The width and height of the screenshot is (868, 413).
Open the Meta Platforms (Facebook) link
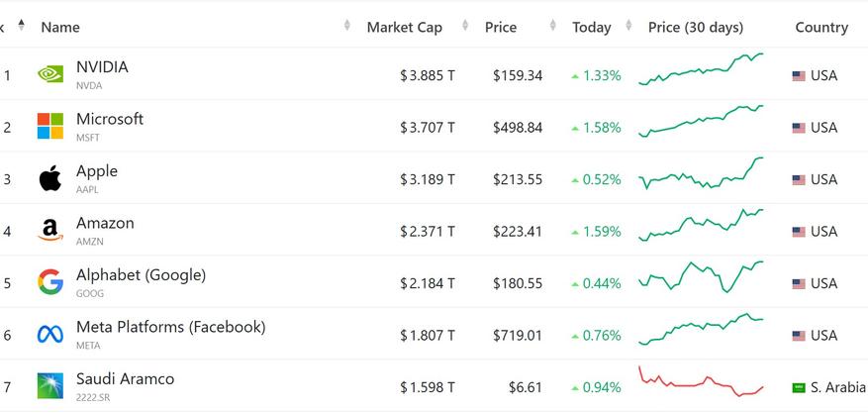[x=170, y=327]
